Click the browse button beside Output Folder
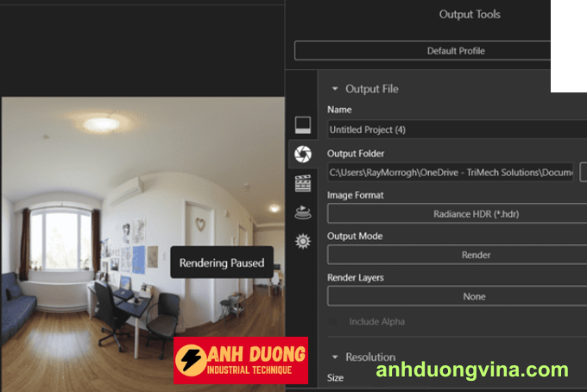 coord(583,173)
